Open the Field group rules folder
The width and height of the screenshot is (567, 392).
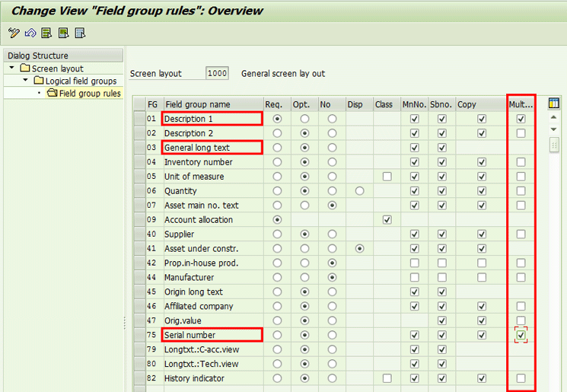53,93
